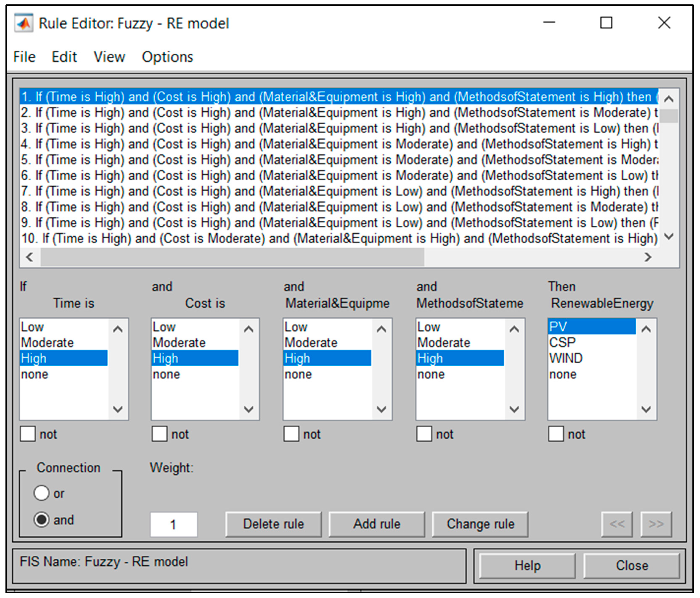
Task: Open the Options menu
Action: 168,57
